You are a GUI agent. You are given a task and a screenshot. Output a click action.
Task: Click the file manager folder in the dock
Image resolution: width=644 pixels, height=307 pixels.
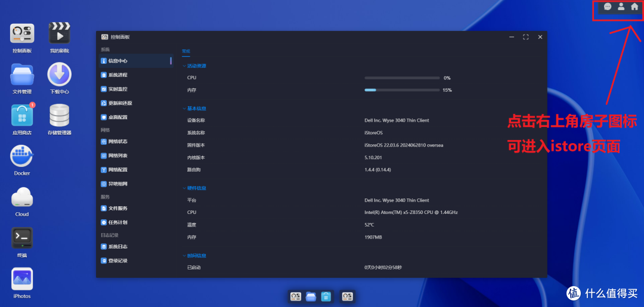(x=311, y=296)
